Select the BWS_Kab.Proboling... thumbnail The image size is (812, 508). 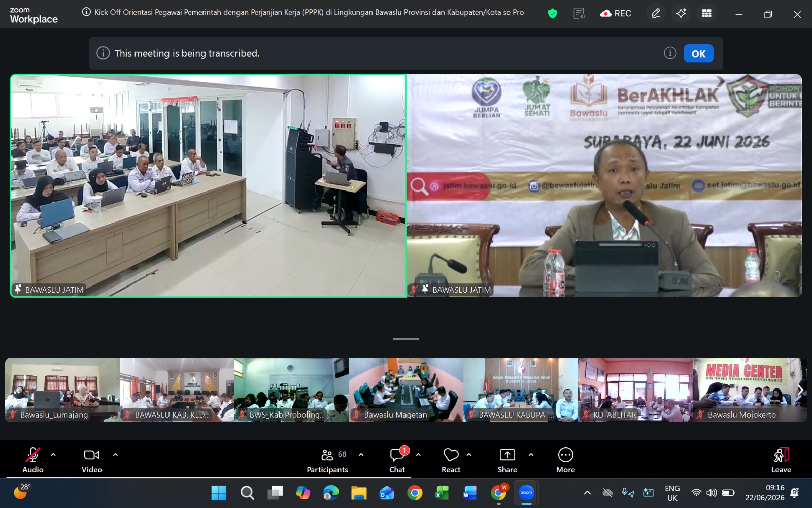point(292,390)
